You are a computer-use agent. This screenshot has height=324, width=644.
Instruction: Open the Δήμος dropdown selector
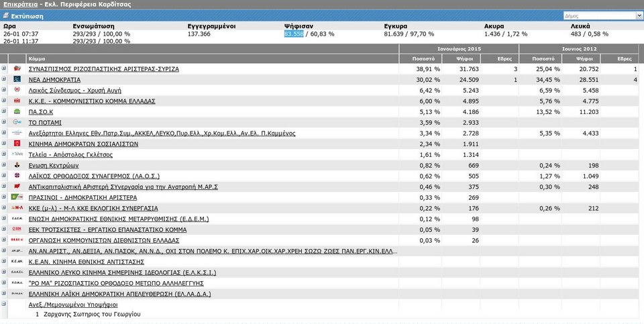click(602, 15)
